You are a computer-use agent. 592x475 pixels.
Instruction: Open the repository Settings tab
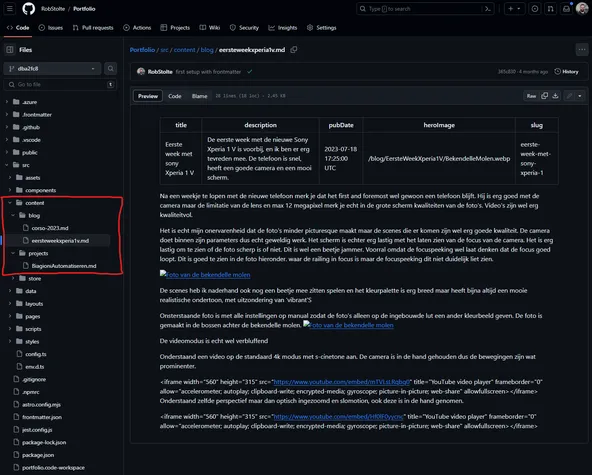point(321,28)
